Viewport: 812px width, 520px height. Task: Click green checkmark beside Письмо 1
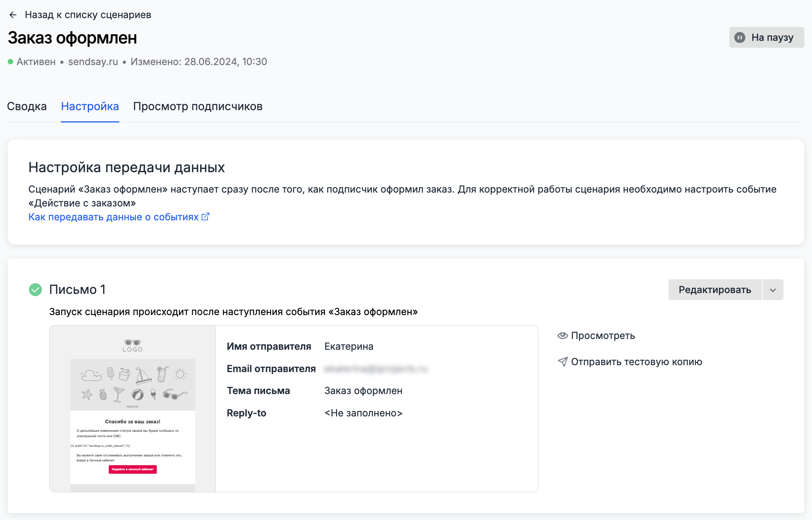(x=35, y=290)
